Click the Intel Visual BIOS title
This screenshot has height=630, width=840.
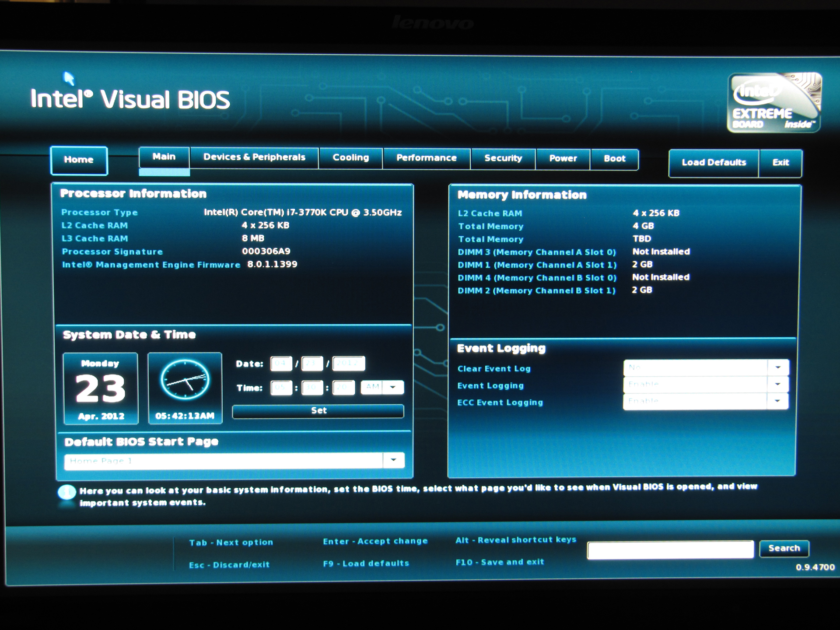(x=130, y=99)
